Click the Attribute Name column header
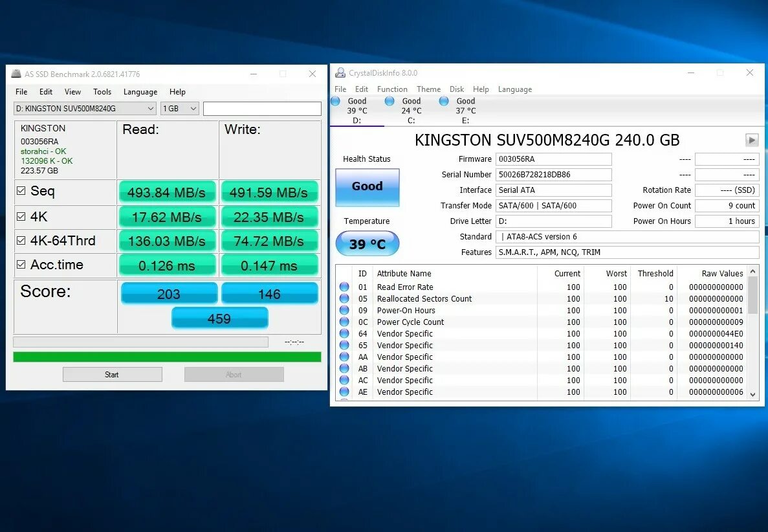Viewport: 768px width, 532px height. click(x=404, y=273)
